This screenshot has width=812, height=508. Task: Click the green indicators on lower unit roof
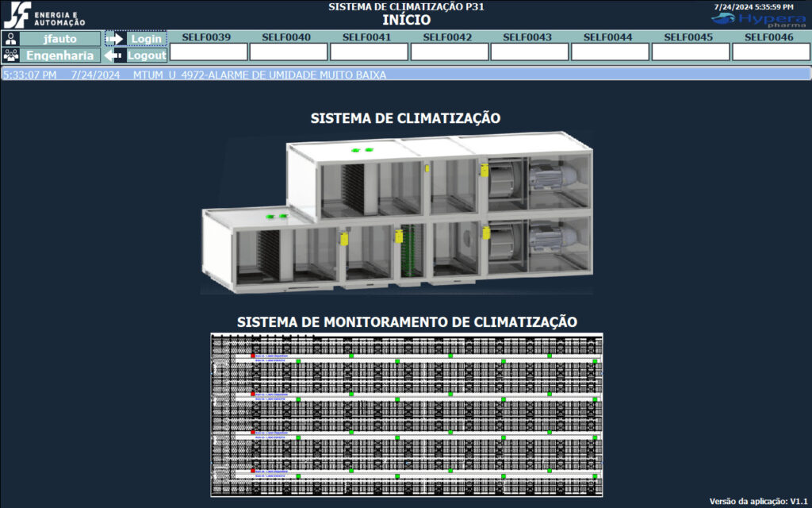tap(276, 216)
